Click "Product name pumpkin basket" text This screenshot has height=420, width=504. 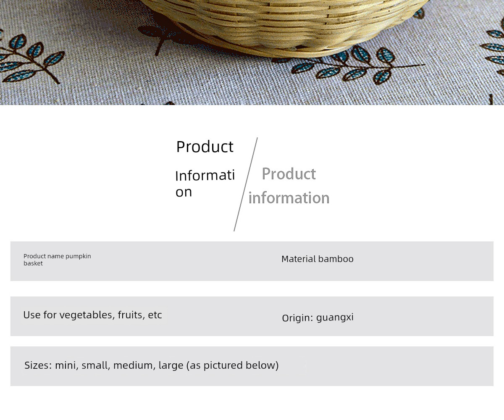click(x=57, y=260)
